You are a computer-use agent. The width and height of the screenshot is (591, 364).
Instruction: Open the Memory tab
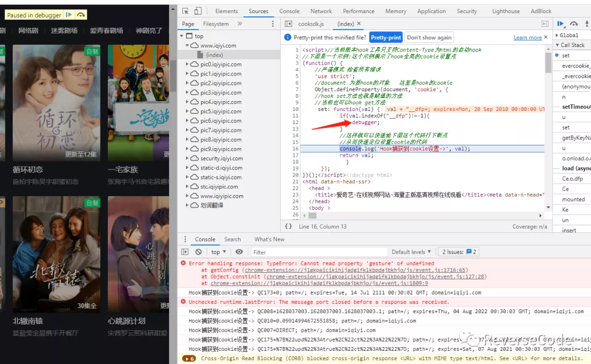(x=396, y=11)
